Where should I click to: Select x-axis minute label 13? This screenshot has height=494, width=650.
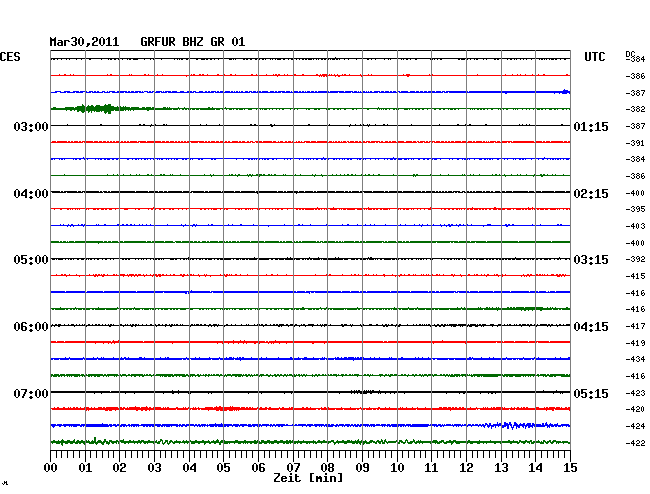pos(501,468)
